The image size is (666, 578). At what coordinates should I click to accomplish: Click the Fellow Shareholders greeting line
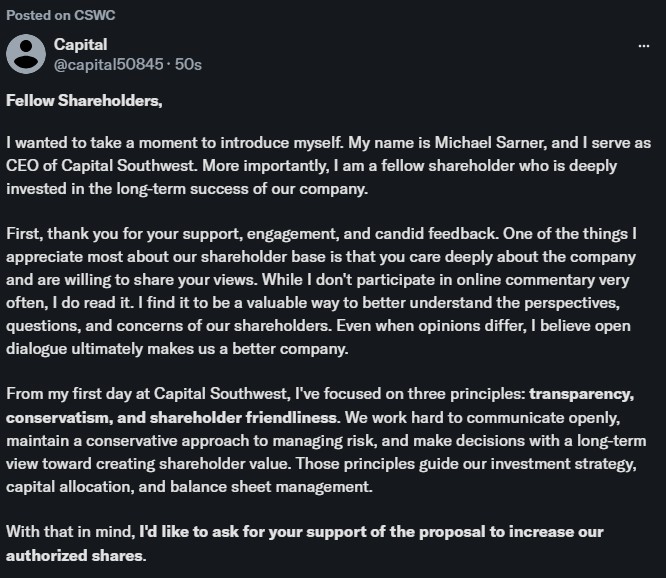[84, 101]
